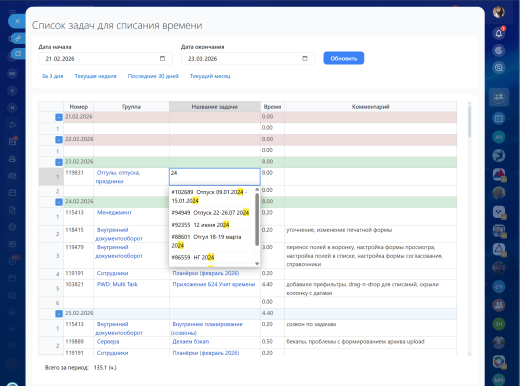Collapse the 23.02.2026 date group

(x=59, y=162)
